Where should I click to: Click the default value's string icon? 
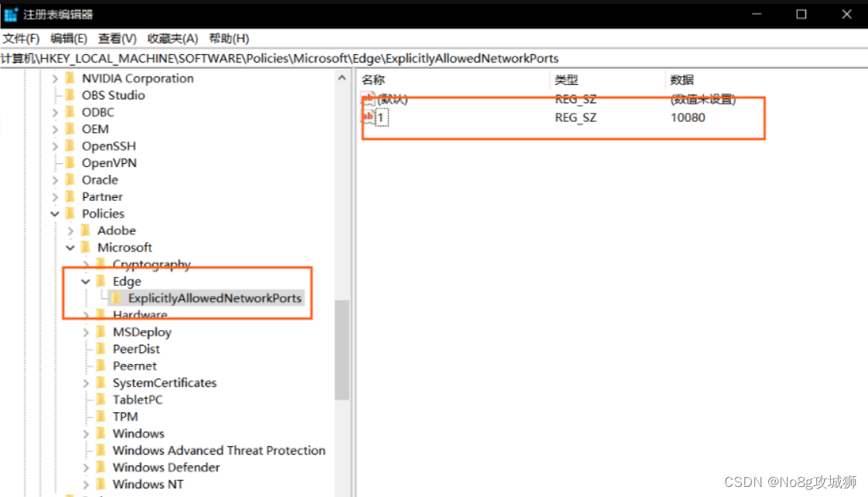369,99
